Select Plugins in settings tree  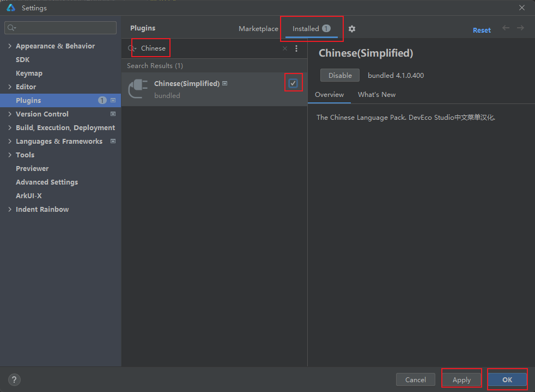coord(60,100)
